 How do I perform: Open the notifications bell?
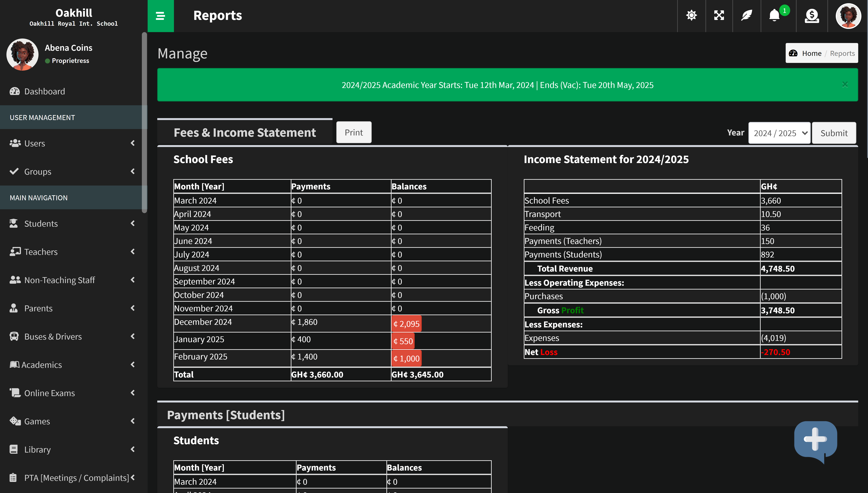(774, 16)
